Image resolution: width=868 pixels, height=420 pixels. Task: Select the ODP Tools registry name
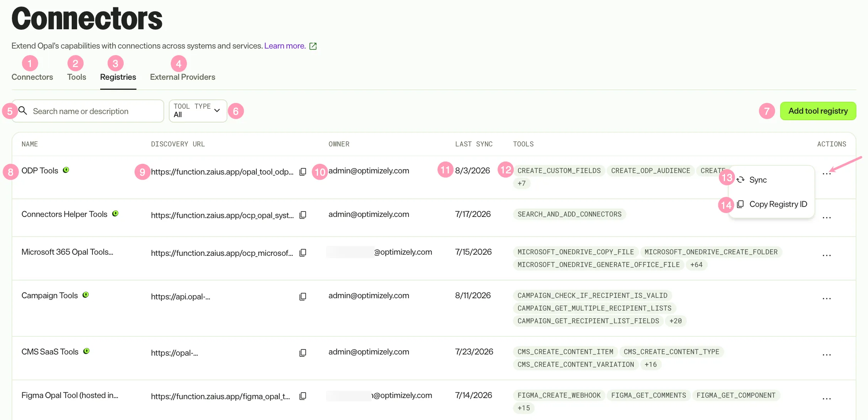click(x=40, y=171)
